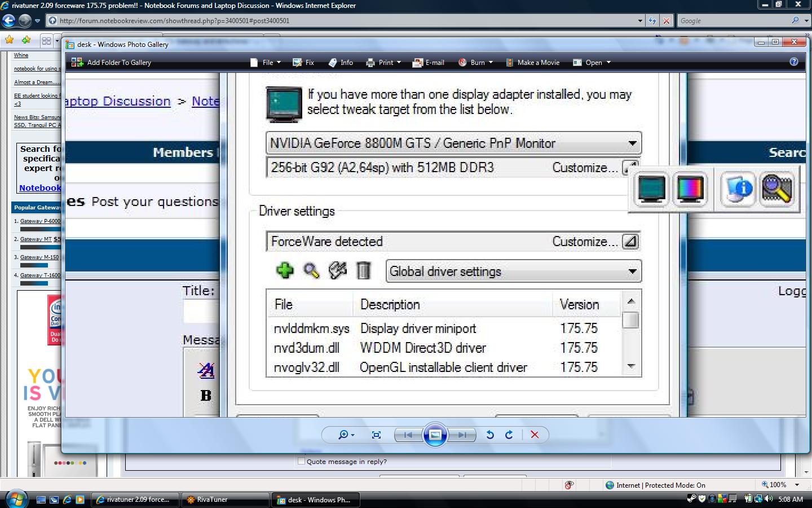Click the fit to window icon
The width and height of the screenshot is (812, 508).
[x=376, y=435]
